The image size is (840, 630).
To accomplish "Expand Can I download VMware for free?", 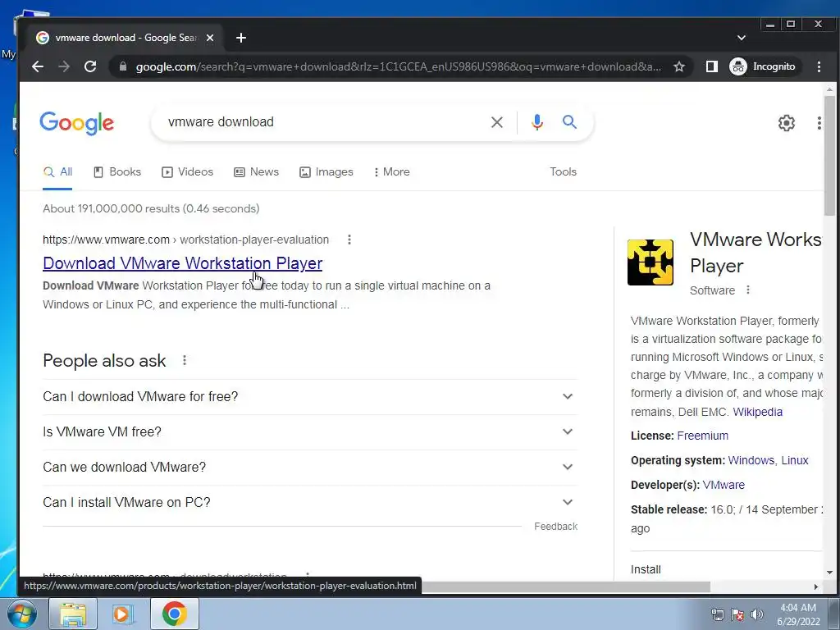I will click(309, 396).
